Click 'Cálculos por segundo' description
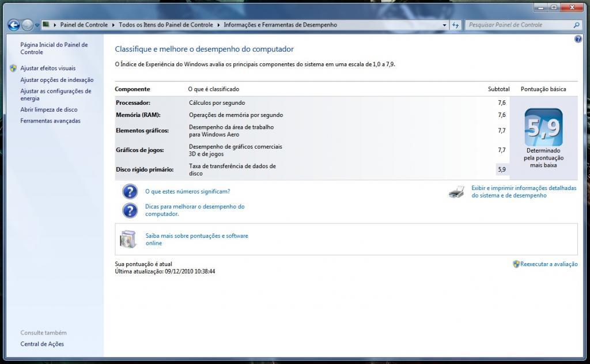 [217, 103]
